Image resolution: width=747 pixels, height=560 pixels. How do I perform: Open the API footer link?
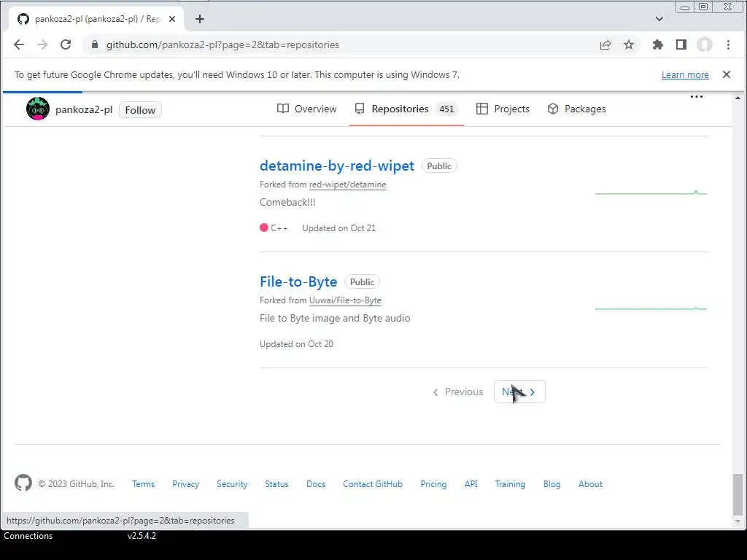[x=471, y=484]
